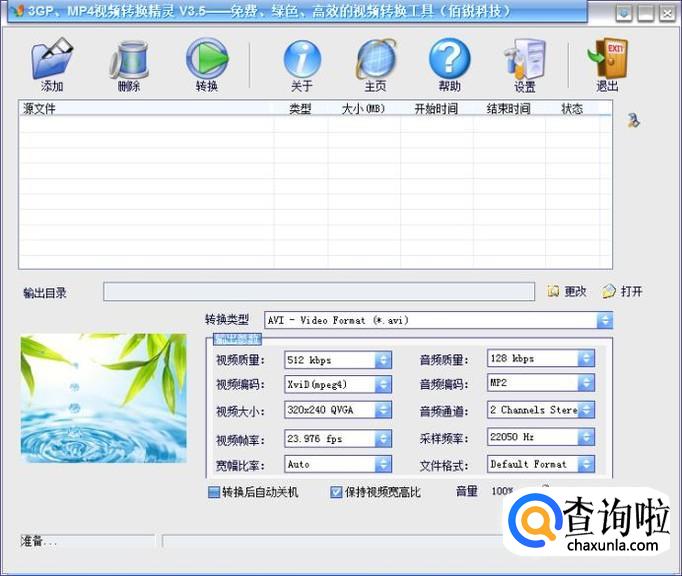
Task: Click the blue title bar menu button beside minimize
Action: (624, 13)
